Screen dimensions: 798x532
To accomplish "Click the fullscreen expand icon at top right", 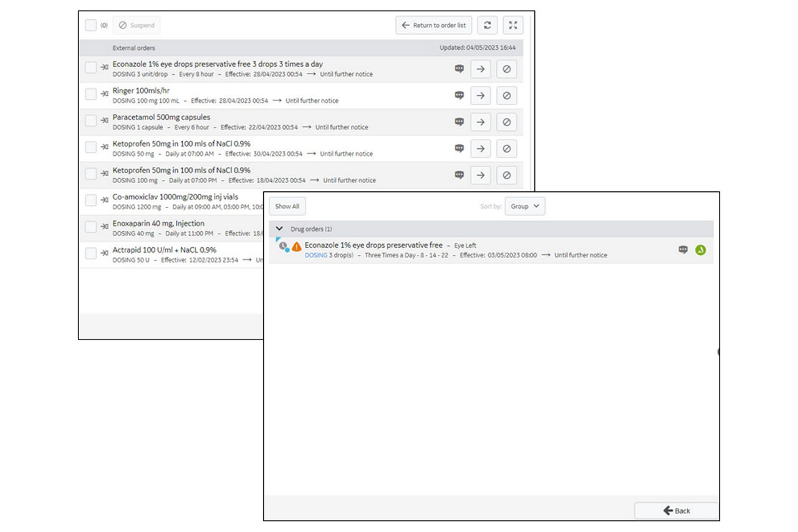I will [512, 26].
